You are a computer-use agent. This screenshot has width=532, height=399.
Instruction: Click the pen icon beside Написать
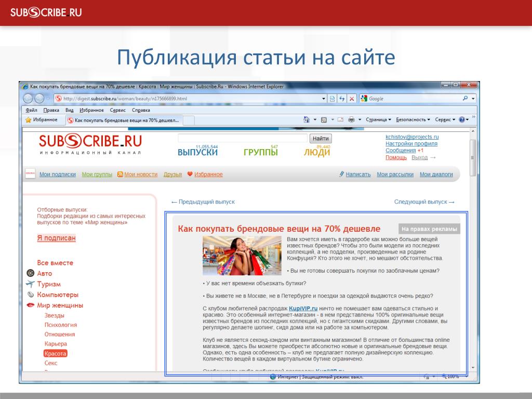tap(342, 174)
